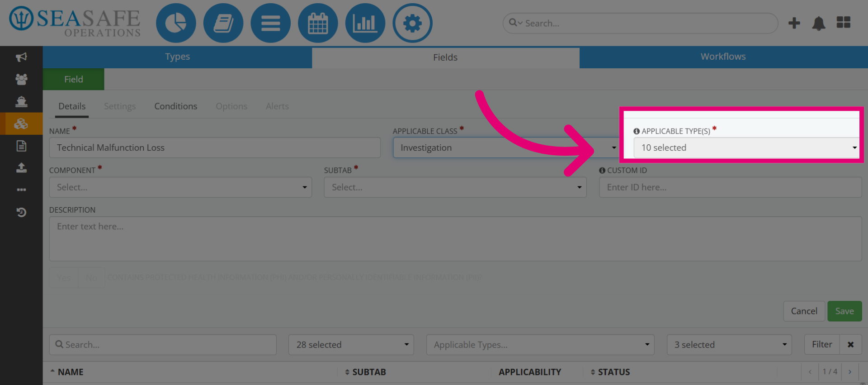Open the pie chart dashboard icon
Screen dimensions: 868x385
pyautogui.click(x=176, y=23)
